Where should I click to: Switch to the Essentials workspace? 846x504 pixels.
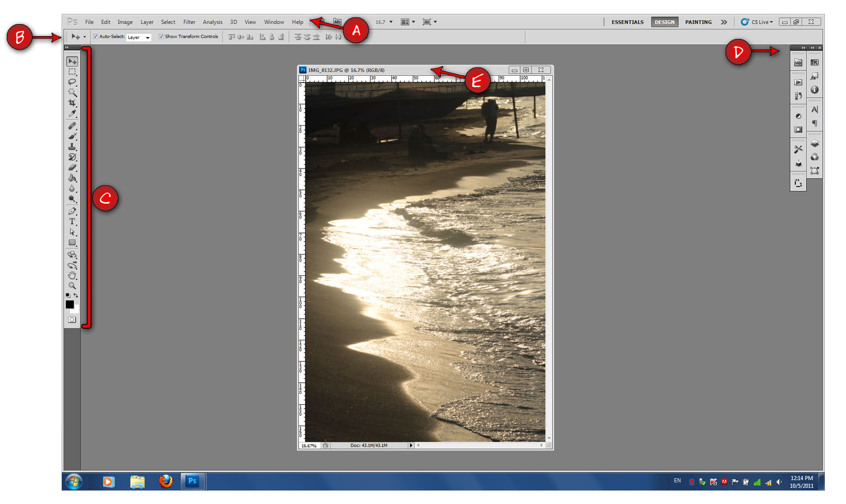pos(627,22)
